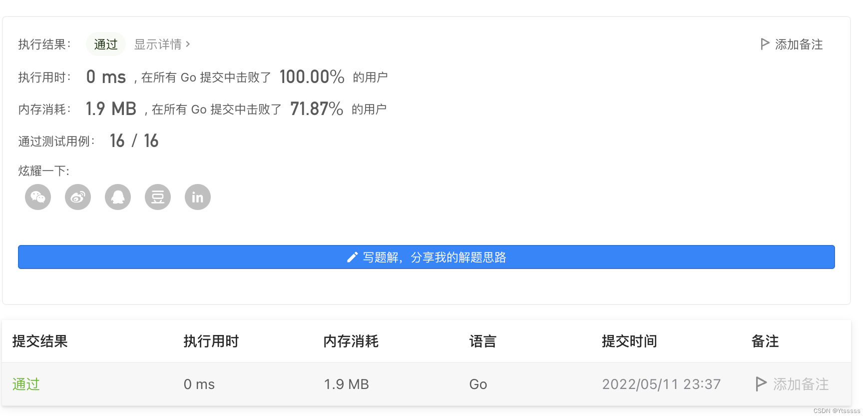Click the 1.9 MB table cell
Image resolution: width=868 pixels, height=418 pixels.
(x=347, y=384)
